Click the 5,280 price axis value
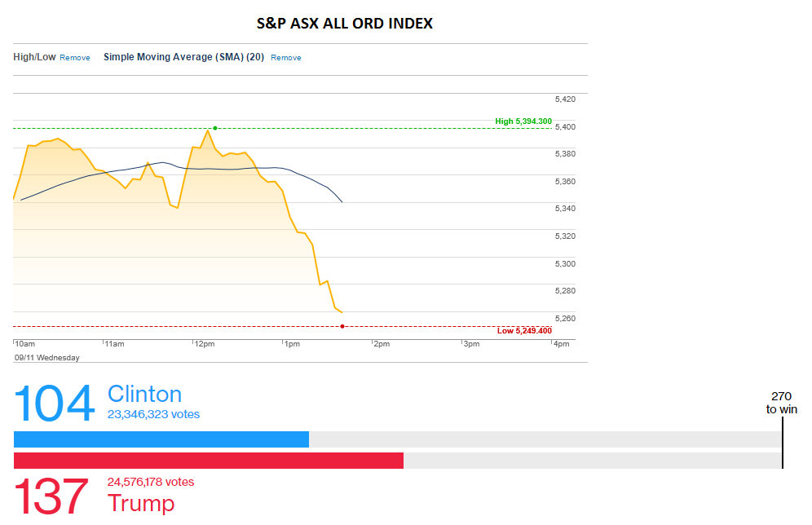Screen dimensions: 812x525 click(565, 290)
